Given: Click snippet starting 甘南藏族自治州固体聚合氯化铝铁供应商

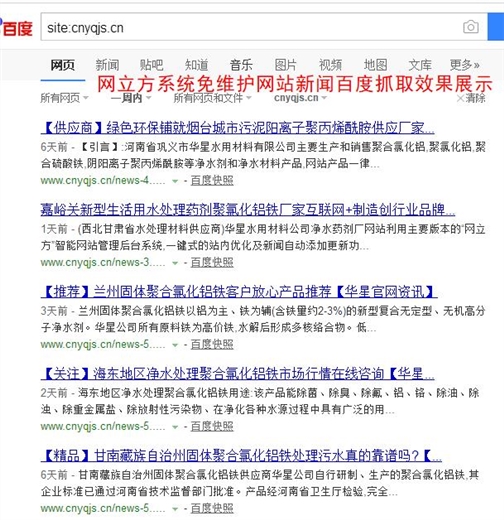Looking at the screenshot, I should pyautogui.click(x=260, y=483).
